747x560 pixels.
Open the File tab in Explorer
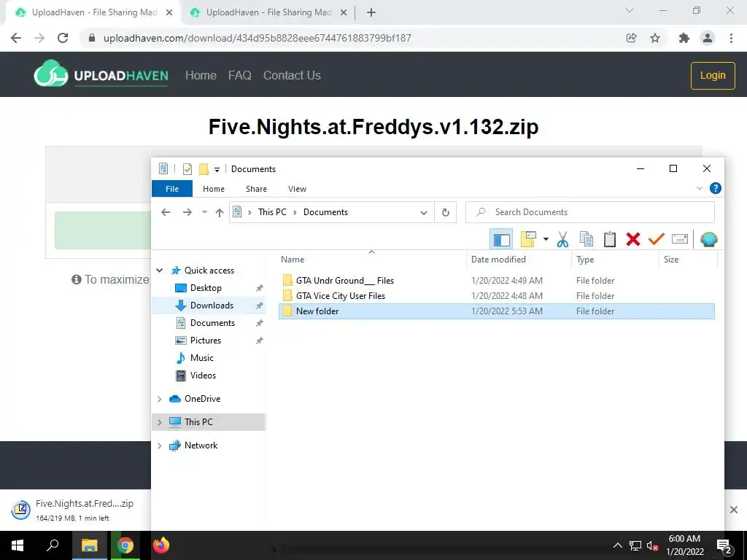[172, 189]
